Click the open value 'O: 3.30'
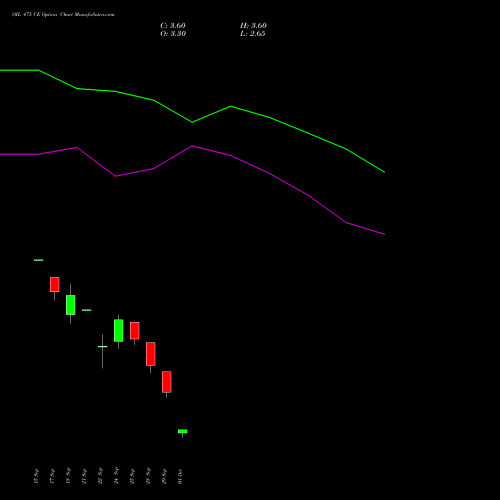 tap(173, 34)
